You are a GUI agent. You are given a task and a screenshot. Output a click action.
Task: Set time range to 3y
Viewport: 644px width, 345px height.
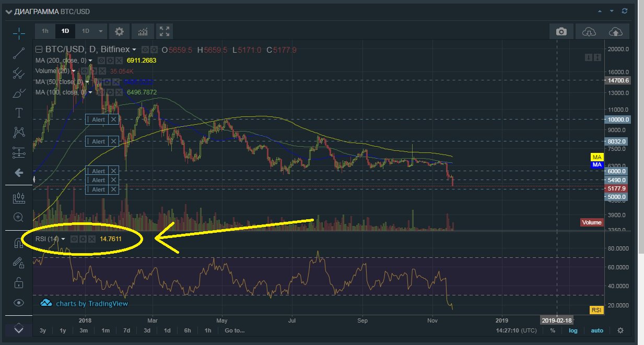(x=43, y=330)
